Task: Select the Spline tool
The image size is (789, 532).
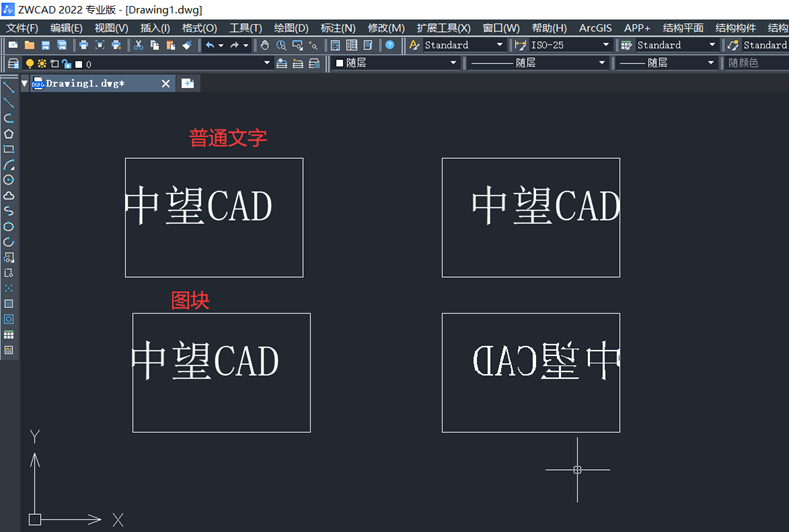Action: [9, 211]
